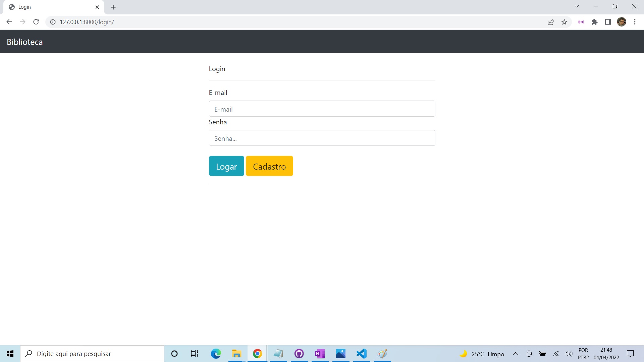Click the Logar button
This screenshot has height=362, width=644.
[226, 166]
